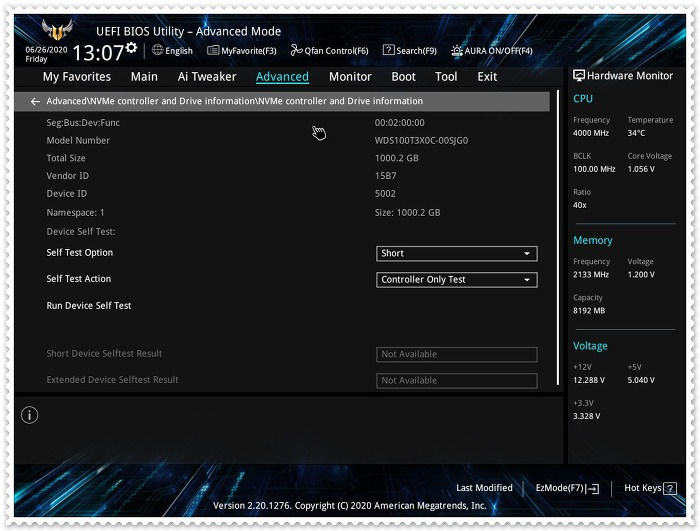Viewport: 700px width, 531px height.
Task: Click the Device Self Test: heading
Action: [x=81, y=232]
